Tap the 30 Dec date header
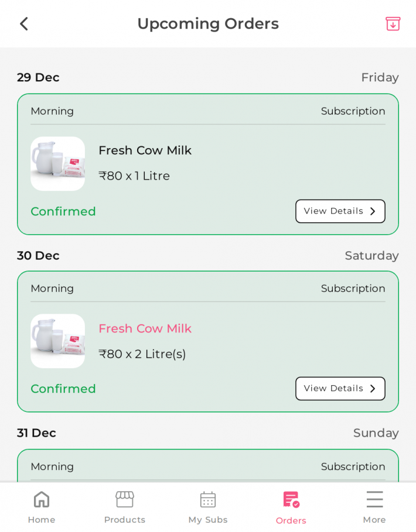The height and width of the screenshot is (532, 416). click(x=38, y=256)
